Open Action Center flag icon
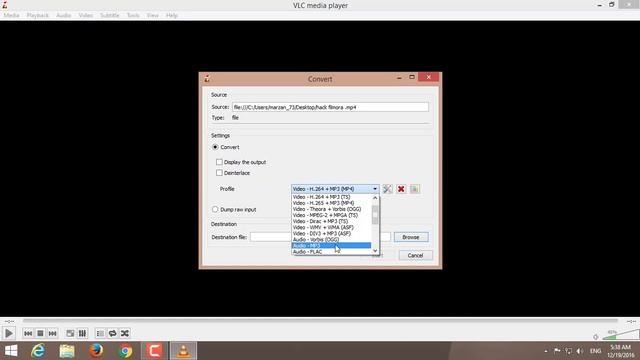640x360 pixels. pyautogui.click(x=557, y=351)
